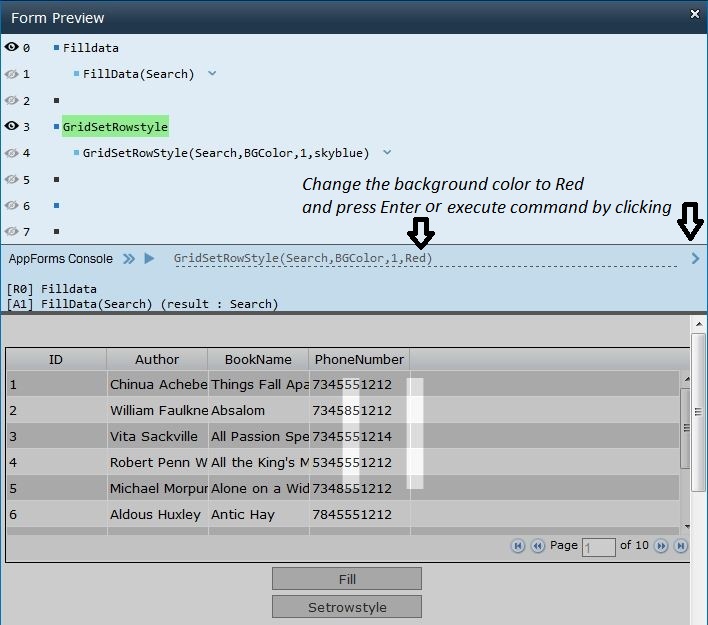Click Absalom book name cell
The image size is (708, 625).
point(259,410)
